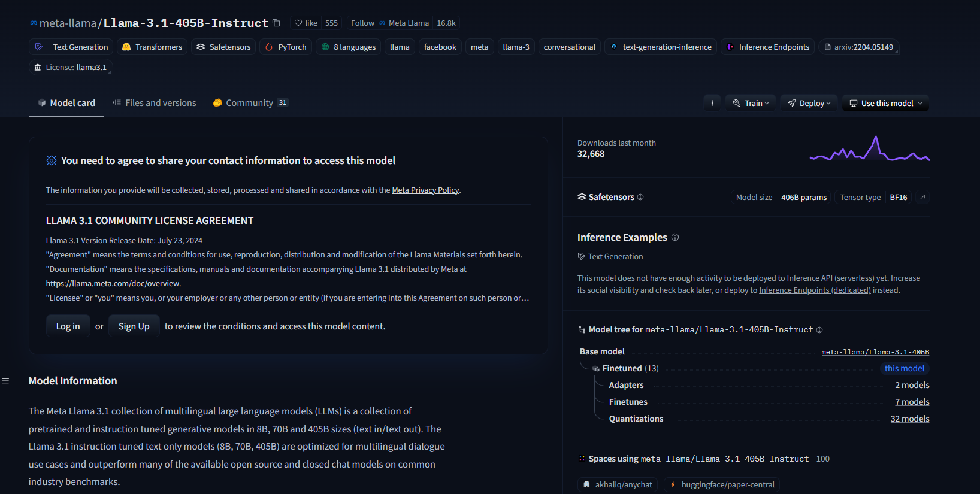This screenshot has height=494, width=980.
Task: Click the downloads last month chart
Action: click(x=869, y=148)
